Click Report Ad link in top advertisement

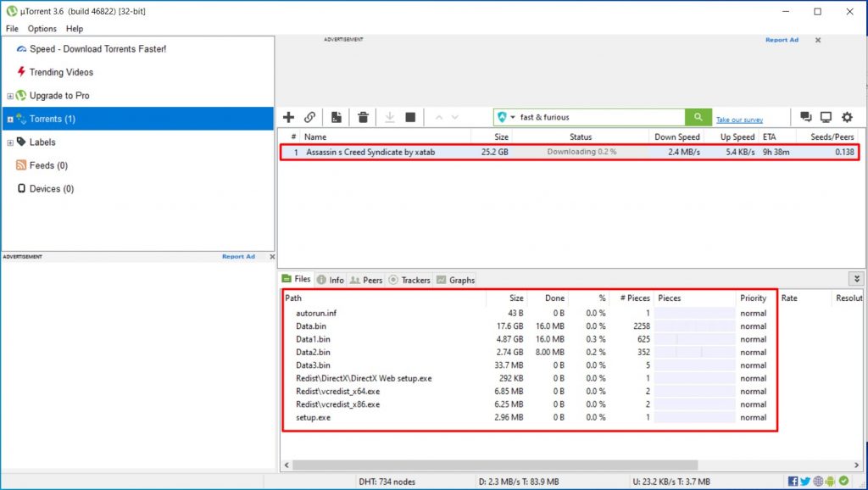tap(782, 40)
